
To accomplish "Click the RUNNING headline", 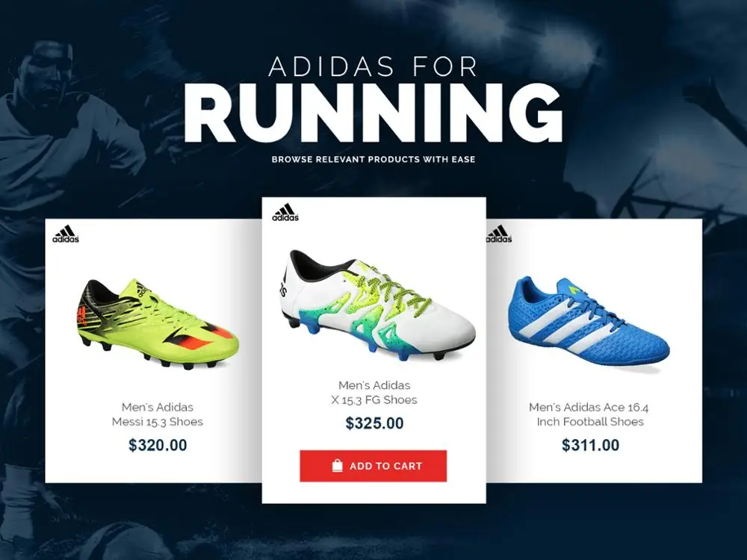I will (373, 113).
